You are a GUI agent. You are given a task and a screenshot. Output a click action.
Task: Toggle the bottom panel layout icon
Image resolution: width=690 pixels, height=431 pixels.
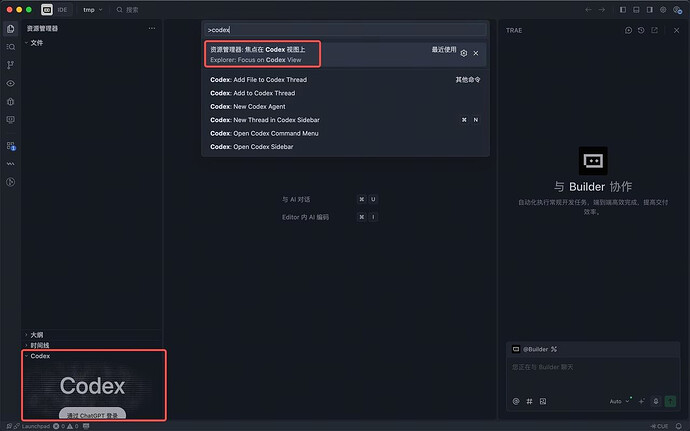(636, 10)
